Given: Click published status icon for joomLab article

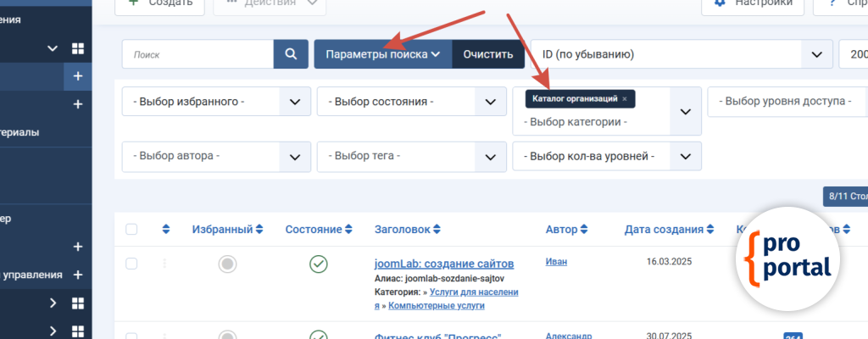Looking at the screenshot, I should [x=319, y=264].
